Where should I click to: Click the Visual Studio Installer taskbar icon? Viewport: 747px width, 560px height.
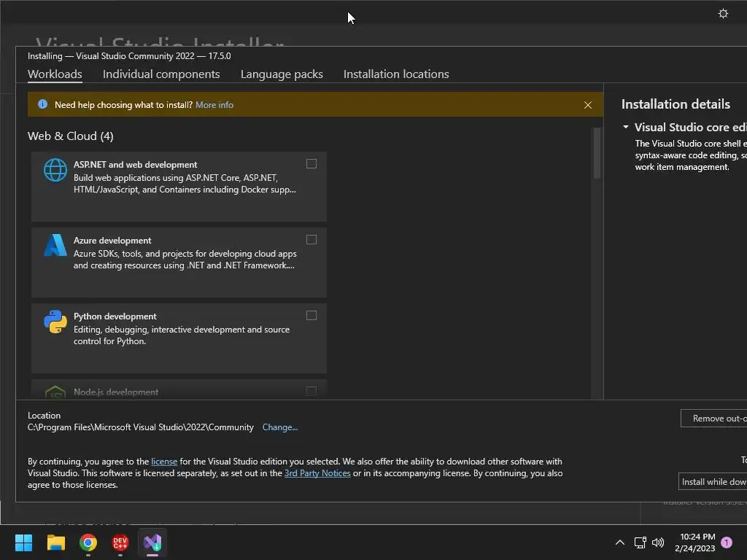tap(152, 542)
